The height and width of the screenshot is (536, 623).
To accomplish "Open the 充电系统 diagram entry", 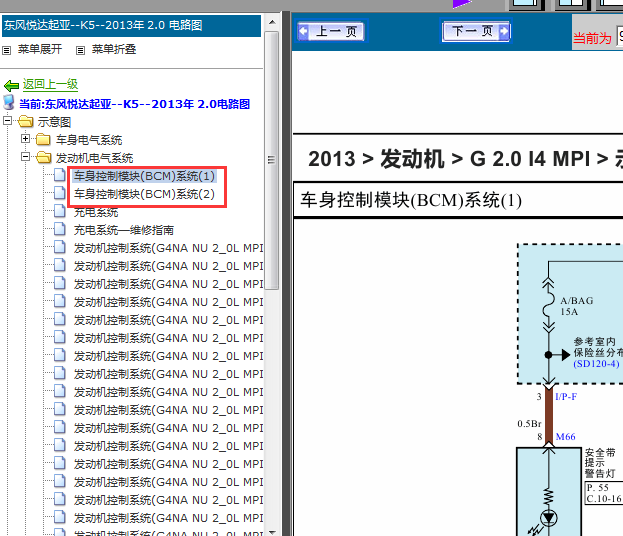I will click(x=96, y=212).
